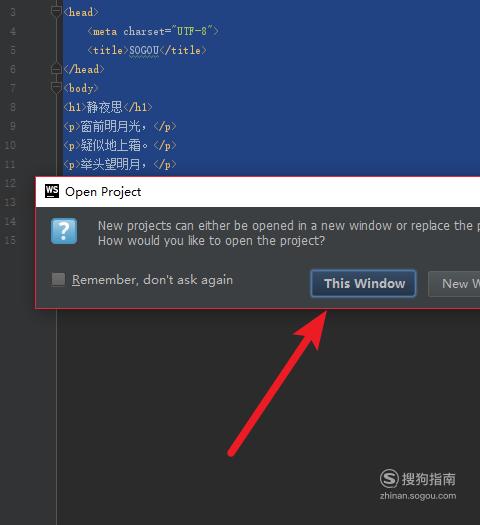Click line number 3 in gutter
Image resolution: width=480 pixels, height=525 pixels.
12,12
